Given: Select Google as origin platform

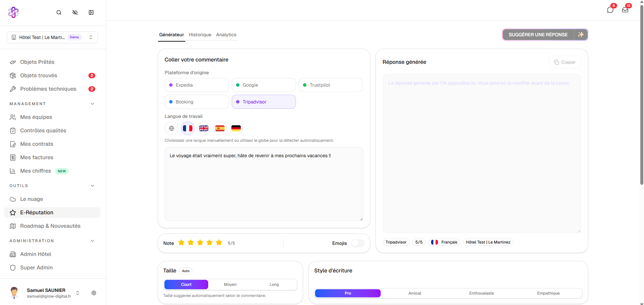Looking at the screenshot, I should click(x=264, y=85).
